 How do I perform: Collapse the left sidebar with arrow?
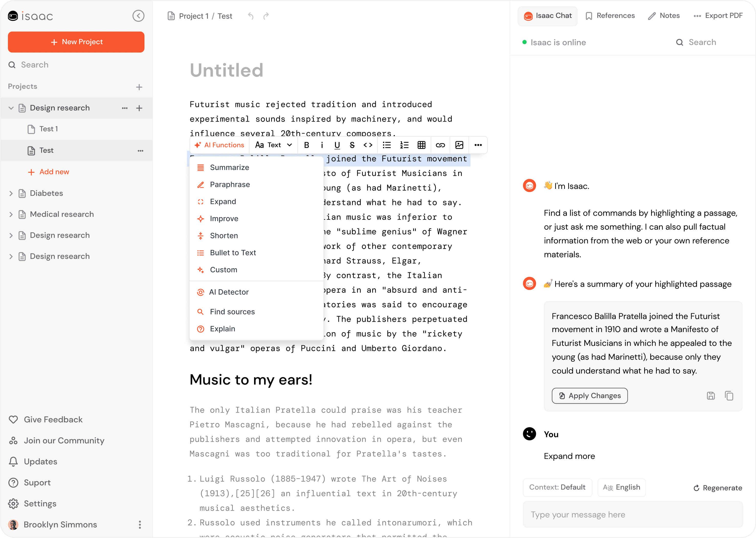(x=138, y=16)
